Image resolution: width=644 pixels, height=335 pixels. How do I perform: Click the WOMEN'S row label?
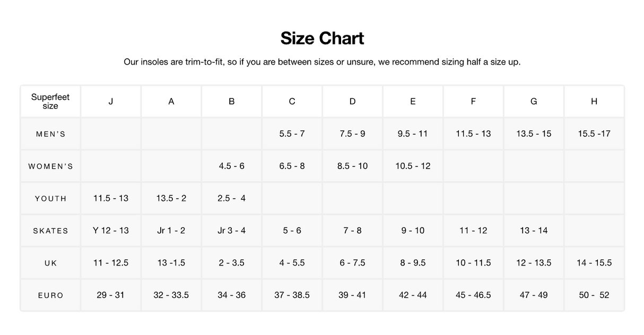tap(50, 166)
